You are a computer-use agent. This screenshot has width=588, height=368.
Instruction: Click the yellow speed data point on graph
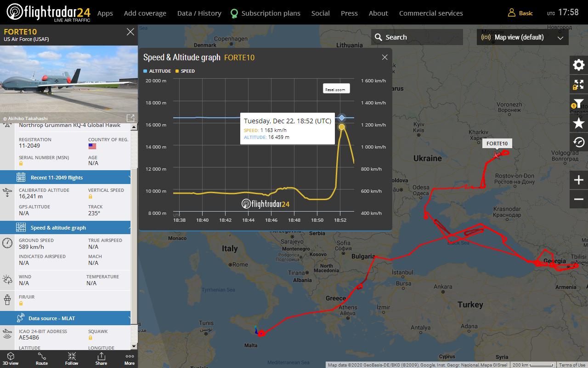coord(342,127)
